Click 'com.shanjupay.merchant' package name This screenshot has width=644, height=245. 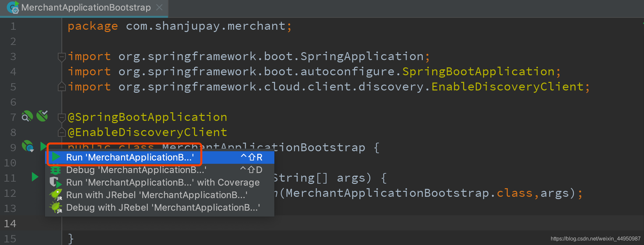pyautogui.click(x=206, y=26)
